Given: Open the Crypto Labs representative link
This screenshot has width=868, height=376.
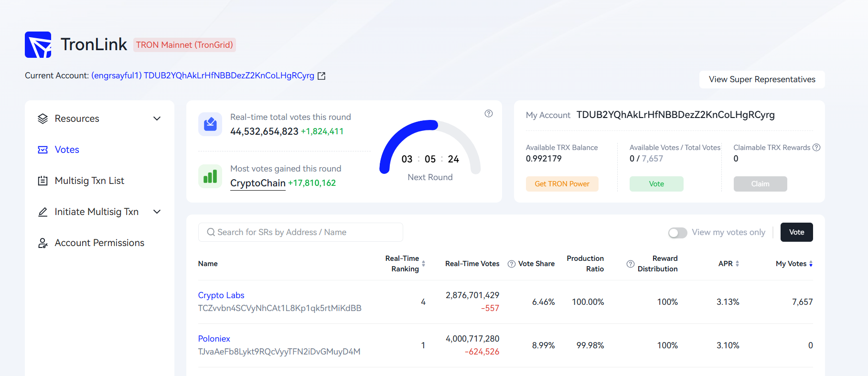Looking at the screenshot, I should coord(221,295).
